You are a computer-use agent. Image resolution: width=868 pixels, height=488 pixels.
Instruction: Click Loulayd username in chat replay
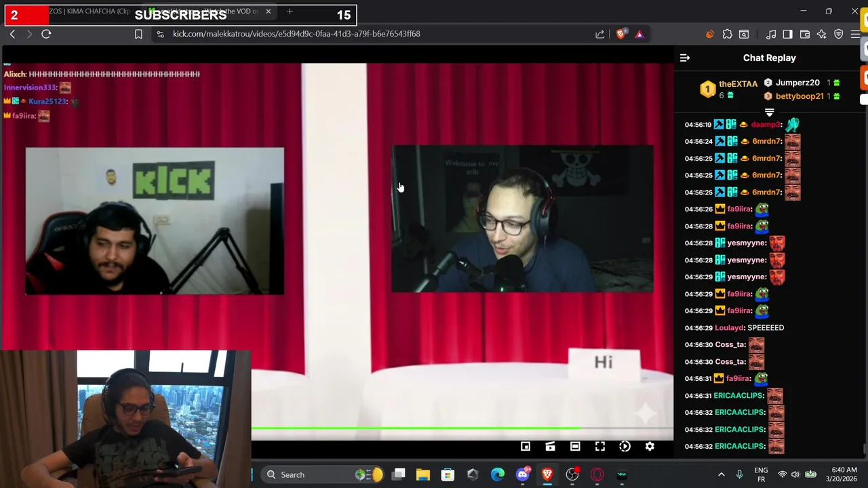[730, 328]
